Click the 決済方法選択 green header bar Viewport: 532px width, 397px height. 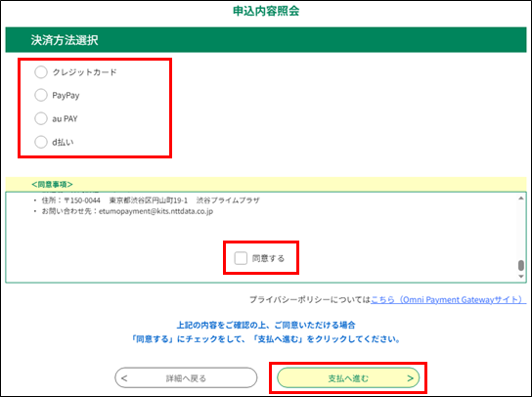pos(266,40)
